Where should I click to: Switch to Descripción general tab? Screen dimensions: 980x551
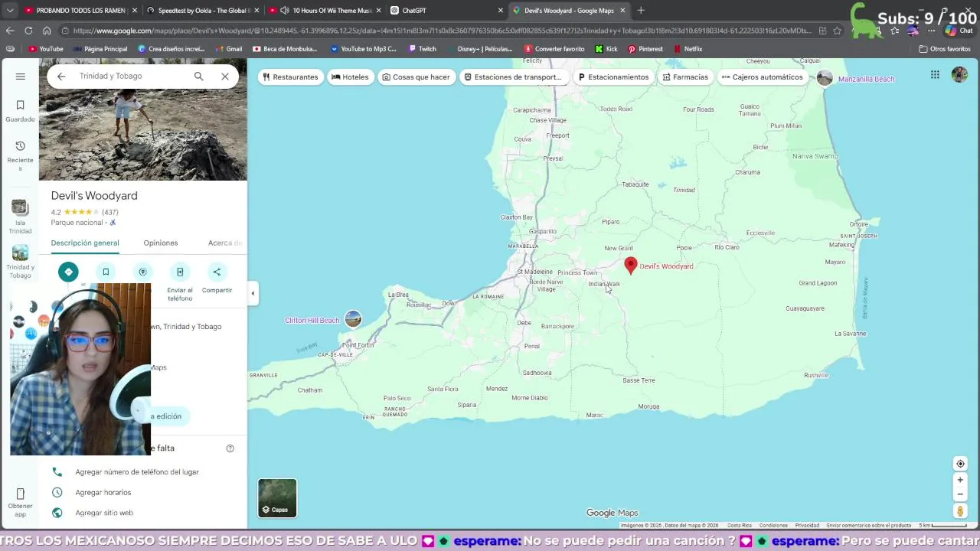coord(85,243)
